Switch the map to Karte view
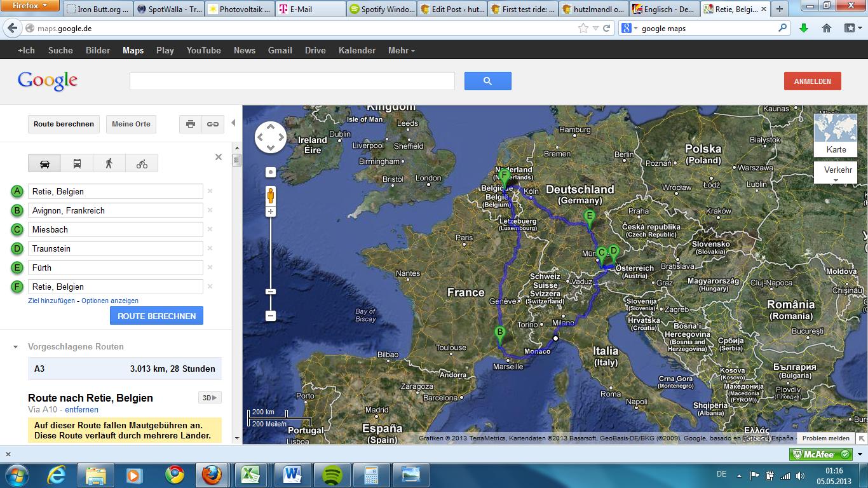 pos(836,135)
